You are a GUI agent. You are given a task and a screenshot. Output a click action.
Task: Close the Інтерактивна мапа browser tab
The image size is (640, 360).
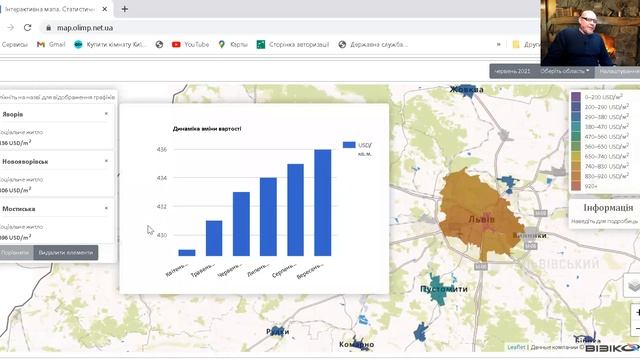click(105, 9)
